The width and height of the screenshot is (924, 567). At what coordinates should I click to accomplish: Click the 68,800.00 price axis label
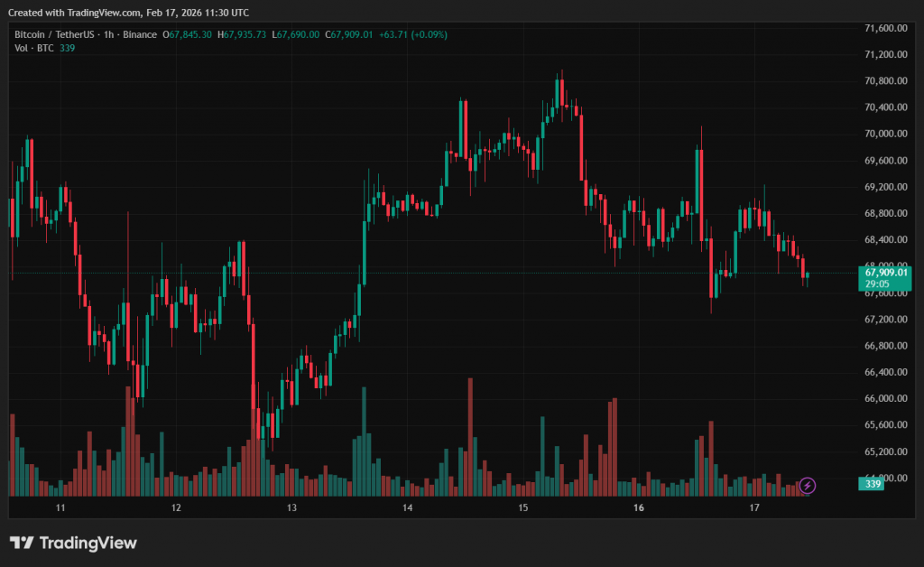884,213
